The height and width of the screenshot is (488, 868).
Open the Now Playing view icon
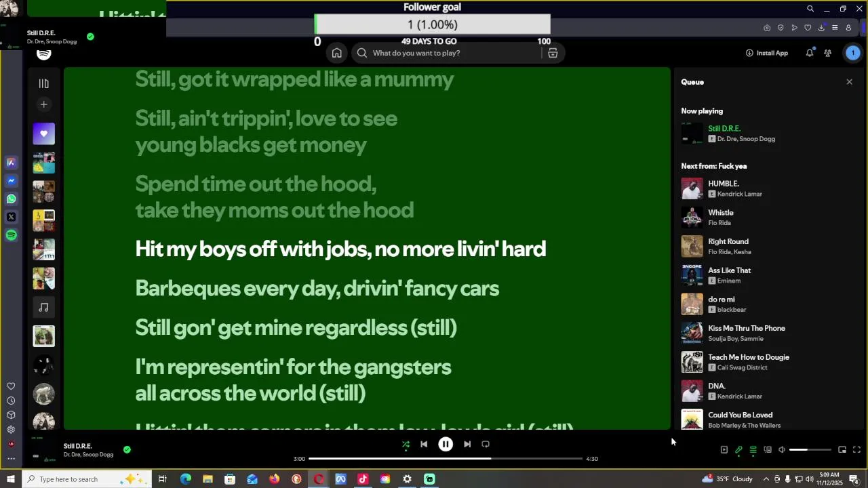724,450
